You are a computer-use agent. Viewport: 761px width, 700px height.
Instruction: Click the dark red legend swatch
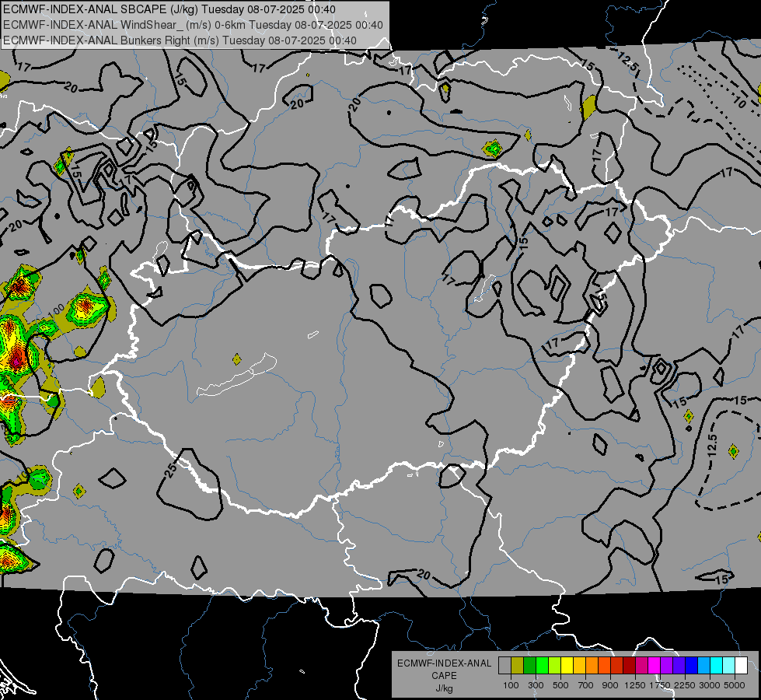629,665
